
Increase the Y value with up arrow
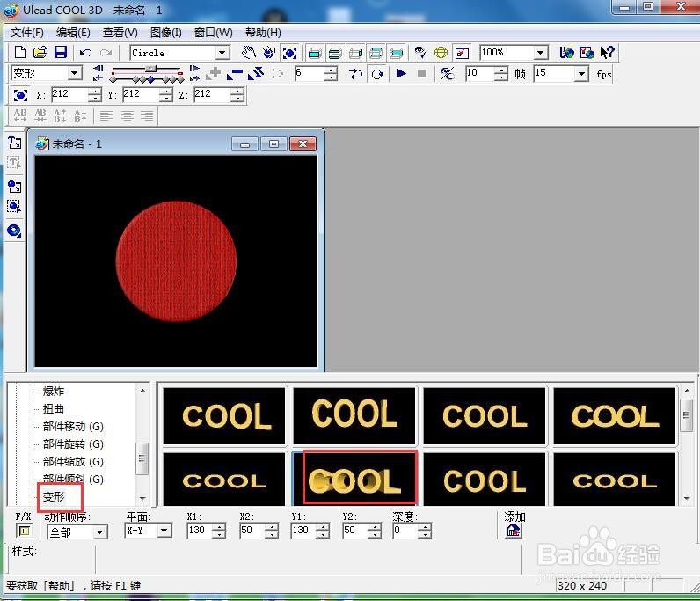coord(166,92)
